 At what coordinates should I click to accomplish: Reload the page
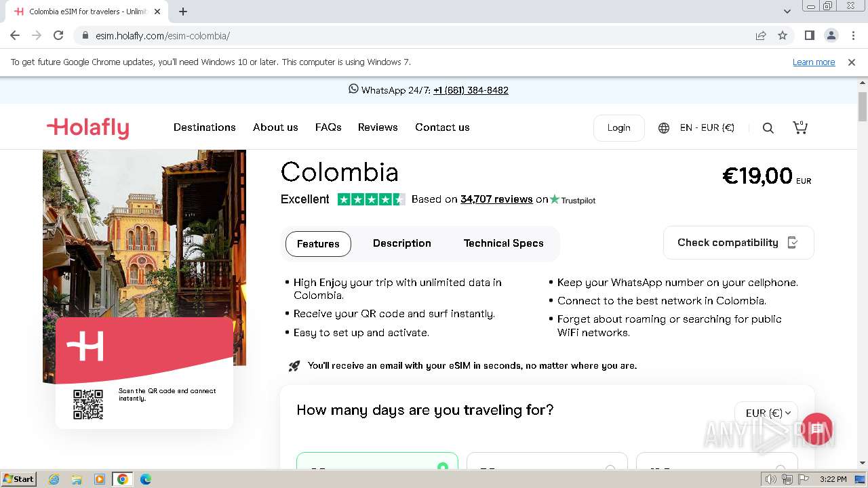(58, 35)
